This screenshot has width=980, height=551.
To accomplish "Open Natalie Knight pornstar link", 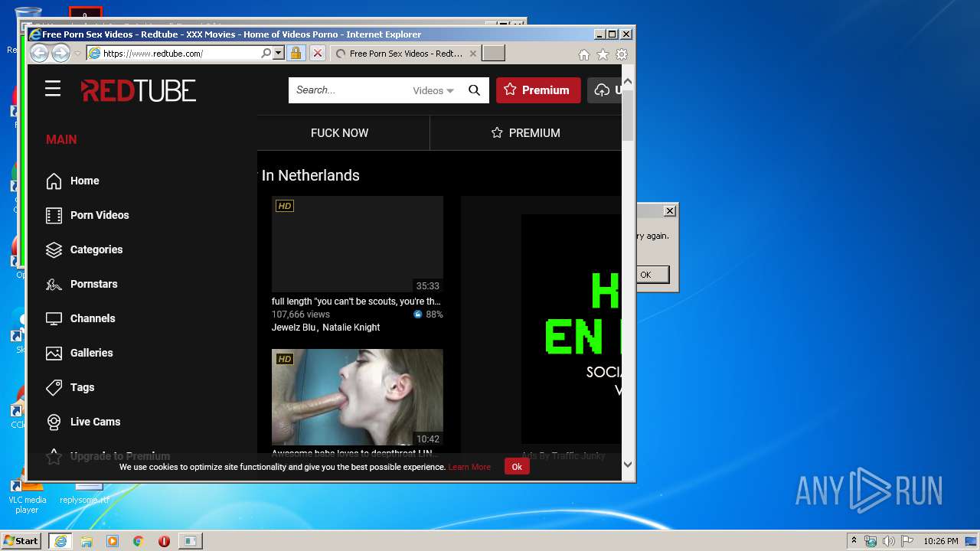I will [351, 328].
